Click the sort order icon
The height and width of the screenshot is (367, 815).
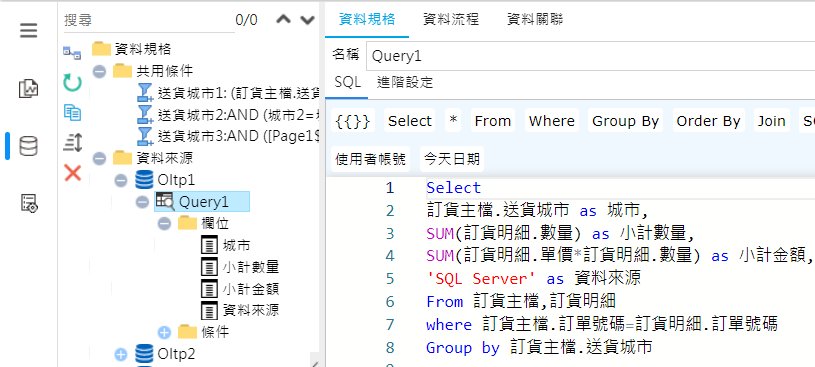[x=72, y=142]
